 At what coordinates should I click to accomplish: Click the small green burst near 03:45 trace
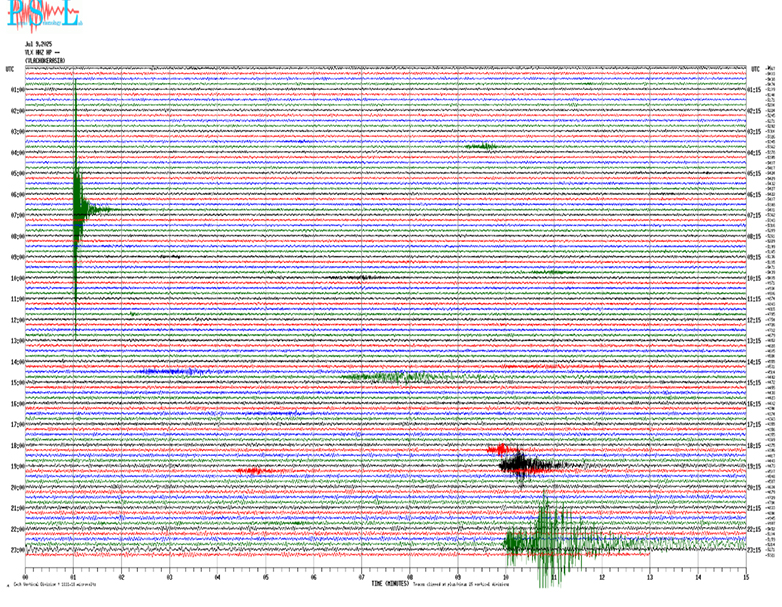click(x=481, y=147)
